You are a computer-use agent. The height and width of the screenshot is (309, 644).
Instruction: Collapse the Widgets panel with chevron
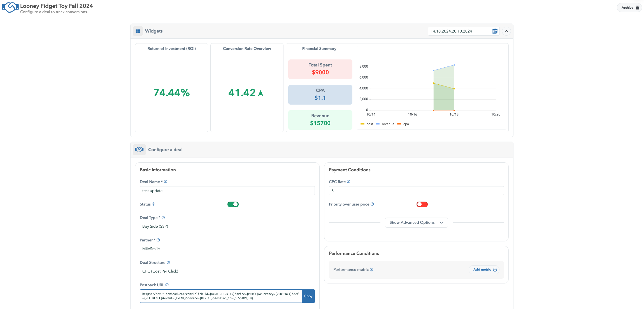[x=506, y=31]
